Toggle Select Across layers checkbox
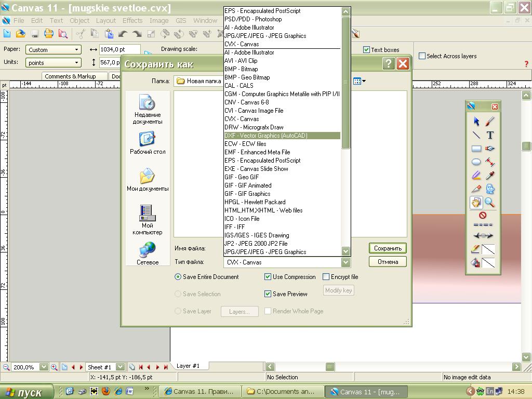This screenshot has height=399, width=532. (x=422, y=56)
